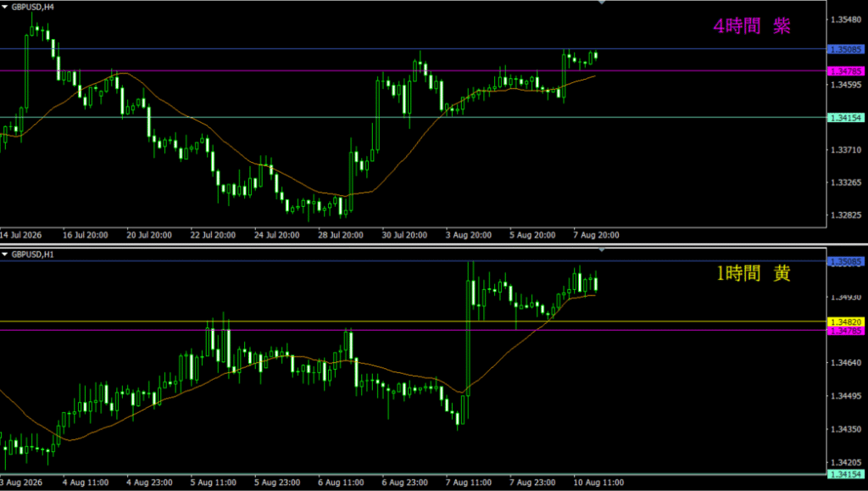The width and height of the screenshot is (868, 491).
Task: Click the '16 Jul 20:00' time axis label
Action: 86,235
